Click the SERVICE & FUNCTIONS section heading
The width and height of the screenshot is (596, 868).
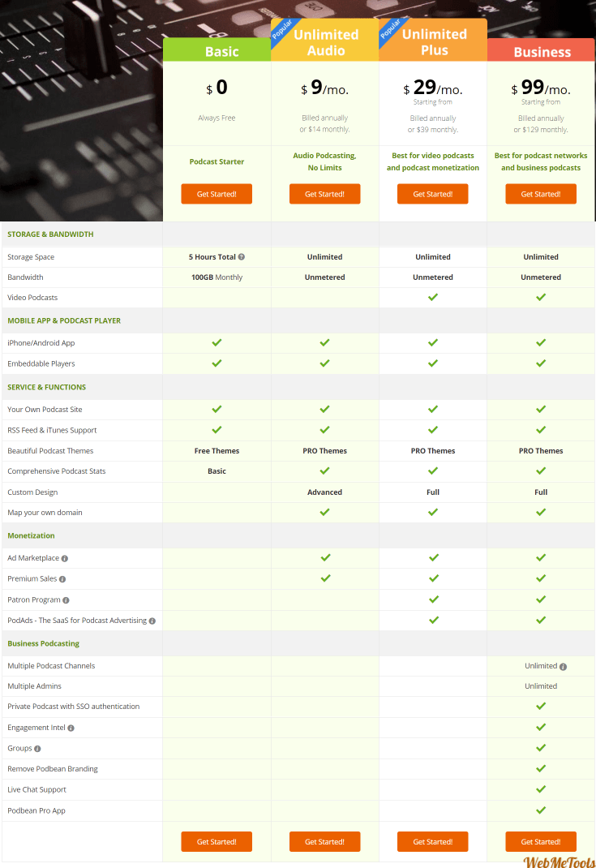click(46, 387)
